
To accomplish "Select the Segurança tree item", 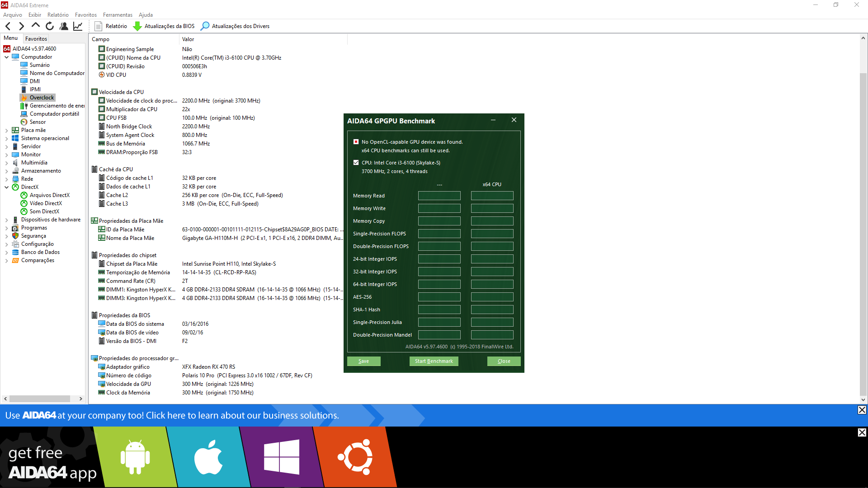I will (33, 236).
